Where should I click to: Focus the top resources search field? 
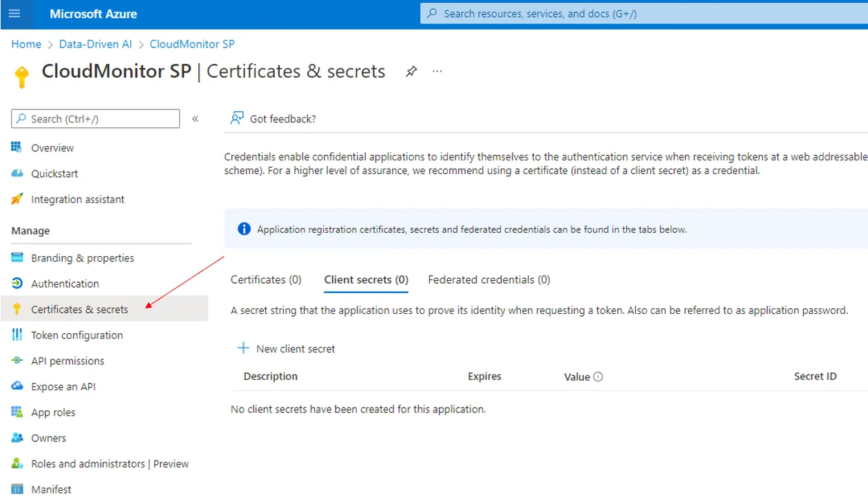pos(644,14)
